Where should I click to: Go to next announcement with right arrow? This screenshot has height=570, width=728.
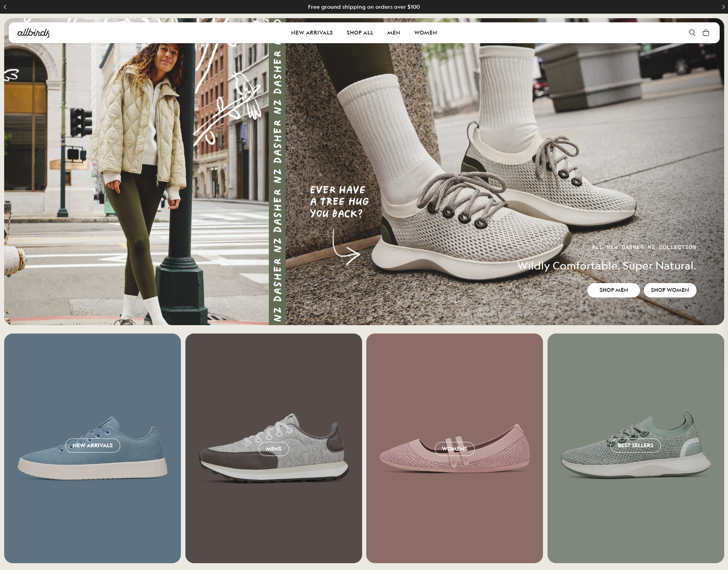tap(723, 7)
